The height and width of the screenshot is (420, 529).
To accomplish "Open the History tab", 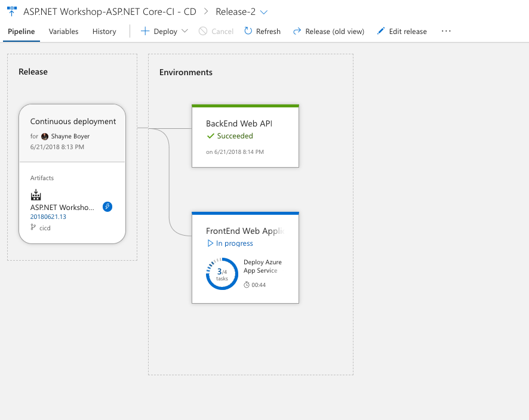I will coord(104,32).
